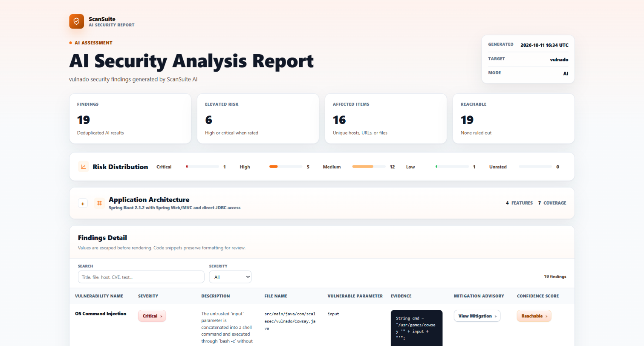Click the Risk Distribution chart icon
Image resolution: width=644 pixels, height=346 pixels.
[84, 167]
